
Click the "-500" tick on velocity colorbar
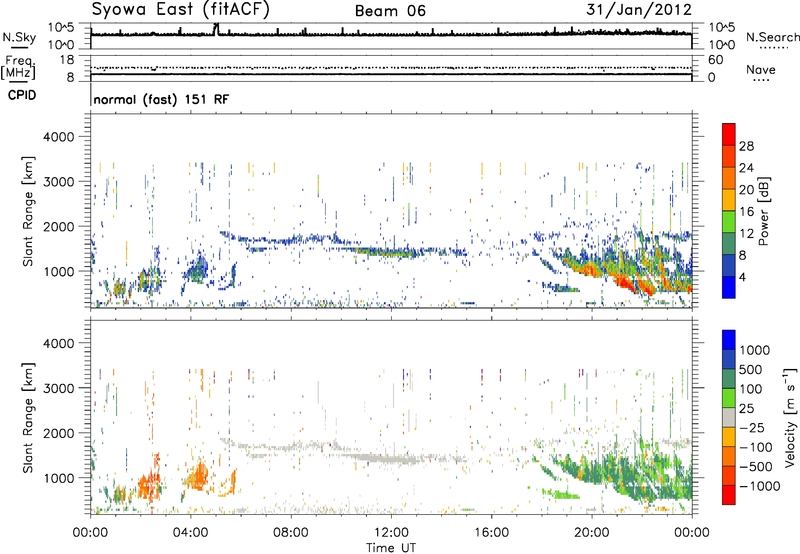[x=756, y=466]
